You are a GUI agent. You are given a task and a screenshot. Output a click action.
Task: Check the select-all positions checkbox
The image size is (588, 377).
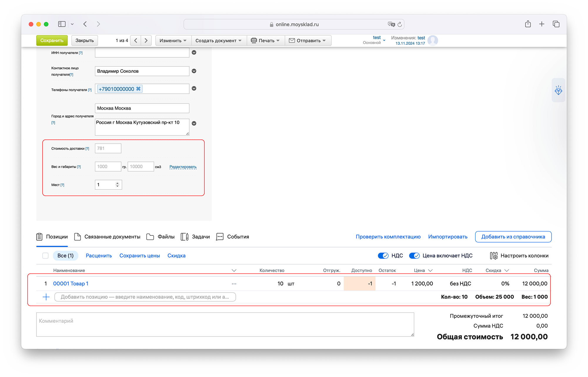[x=45, y=256]
